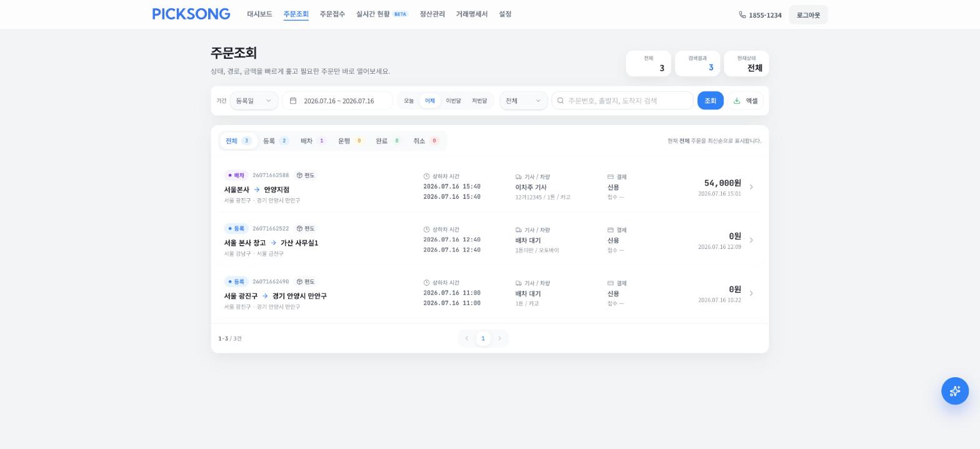Click the arrow icon between 서울 광진구 and 경기 안양시 만안구
Image resolution: width=980 pixels, height=449 pixels.
(265, 296)
